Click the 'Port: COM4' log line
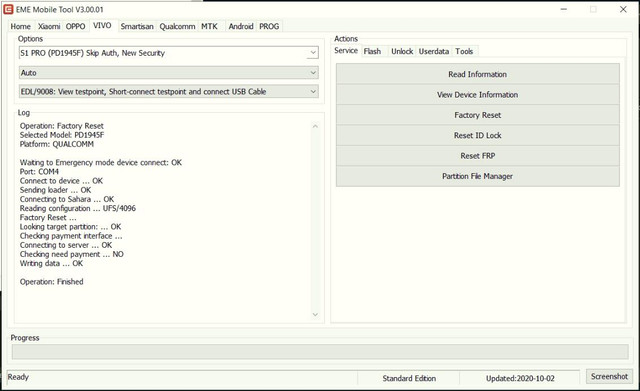 (39, 171)
